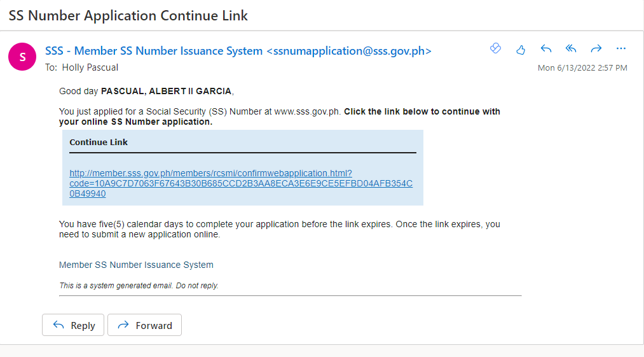
Task: Click the Forward arrow icon in the header
Action: point(596,49)
